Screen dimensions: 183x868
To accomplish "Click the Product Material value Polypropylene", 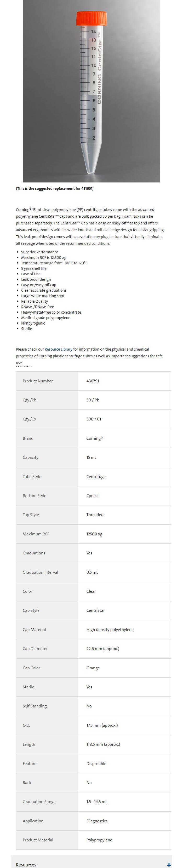I will tap(99, 840).
